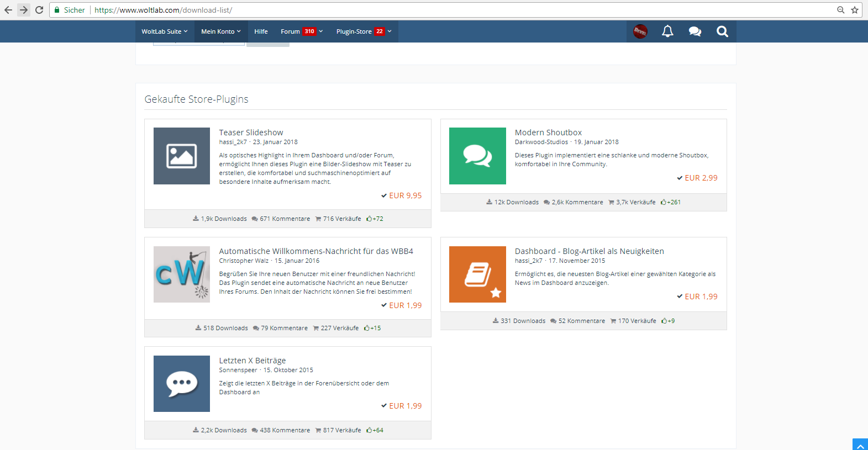Expand the Mein Konto dropdown menu
Image resolution: width=868 pixels, height=450 pixels.
coord(220,31)
